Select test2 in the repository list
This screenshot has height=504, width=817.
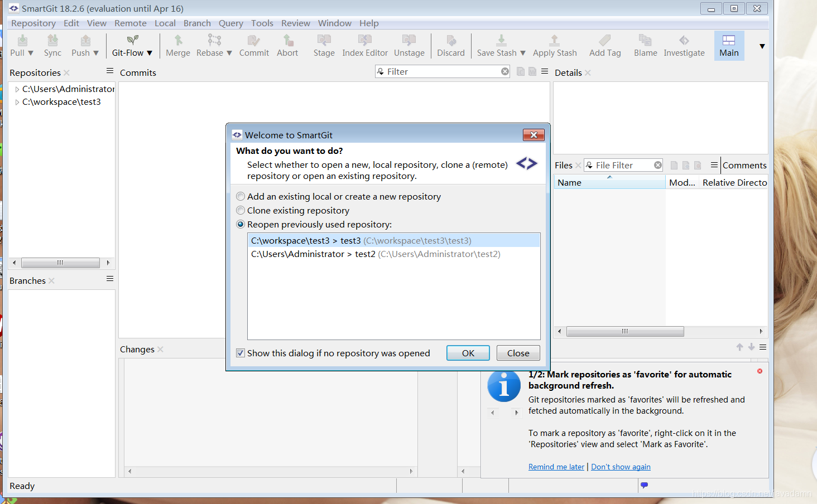click(394, 254)
